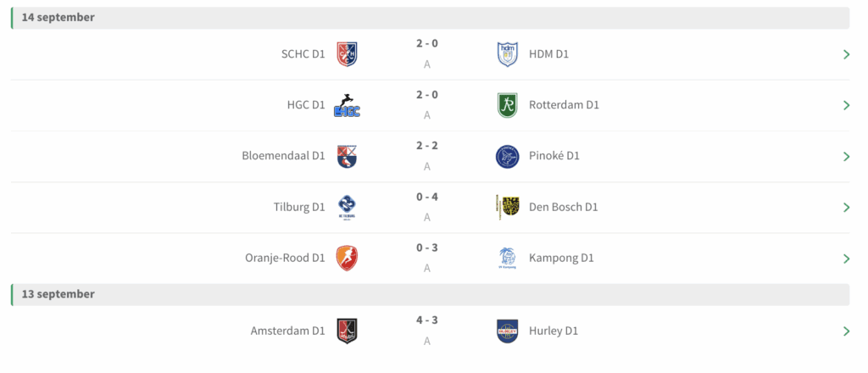
Task: Select the 14 september date header
Action: pos(58,18)
